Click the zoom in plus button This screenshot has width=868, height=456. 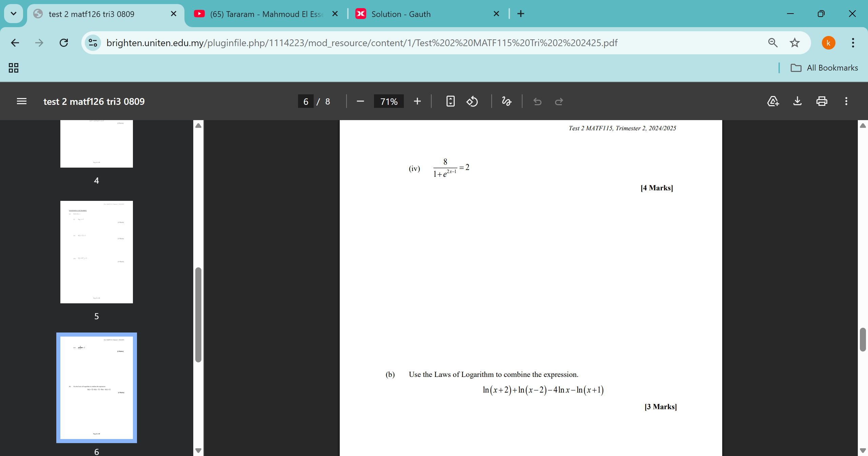click(x=417, y=101)
